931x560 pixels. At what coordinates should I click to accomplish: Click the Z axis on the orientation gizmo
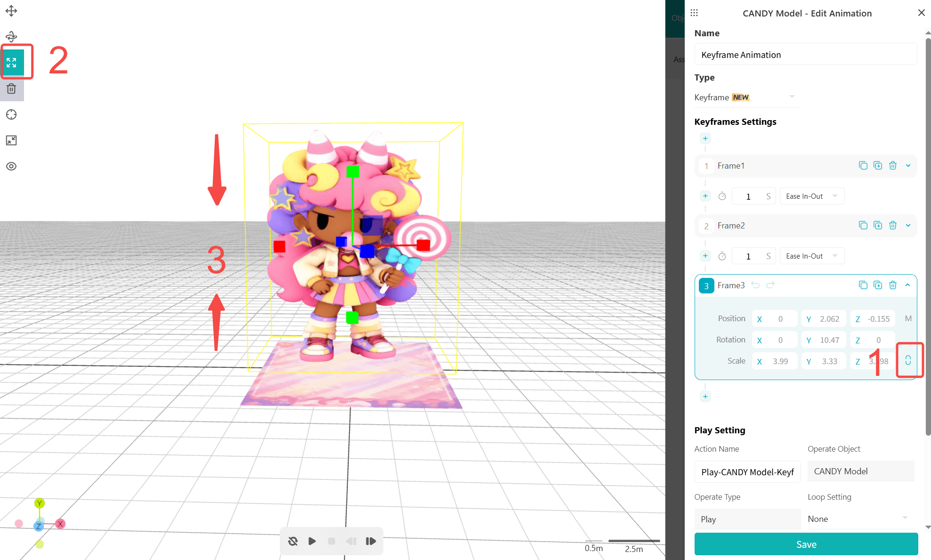pos(39,526)
